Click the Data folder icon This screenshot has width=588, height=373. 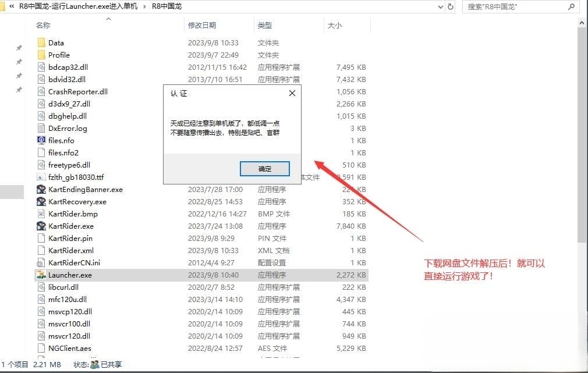(41, 42)
